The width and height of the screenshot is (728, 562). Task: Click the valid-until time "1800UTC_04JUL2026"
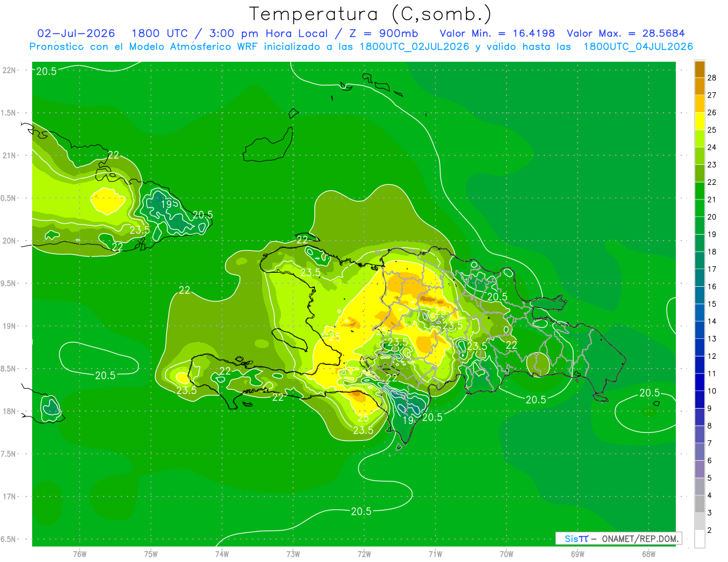click(x=638, y=47)
